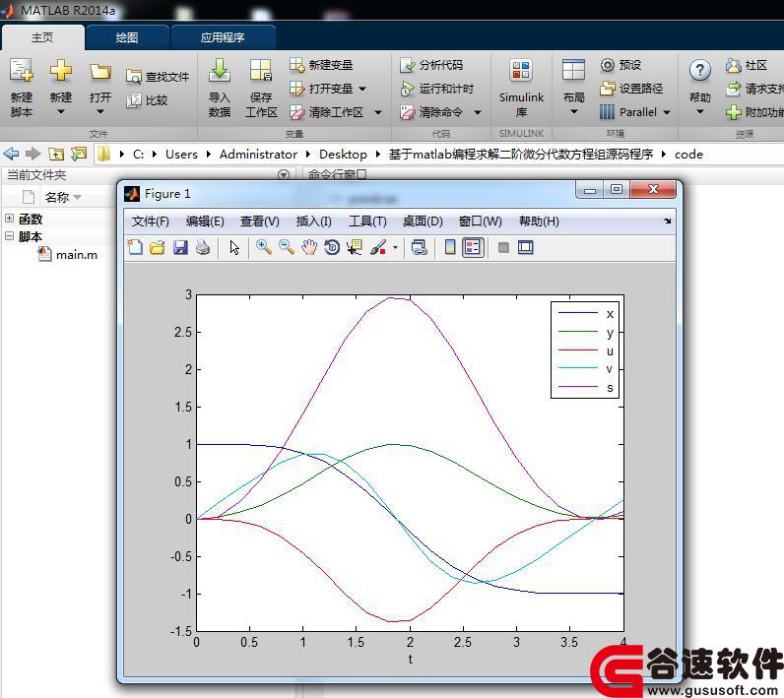The image size is (784, 698).
Task: Expand the 清除命令 dropdown arrow
Action: (x=478, y=112)
